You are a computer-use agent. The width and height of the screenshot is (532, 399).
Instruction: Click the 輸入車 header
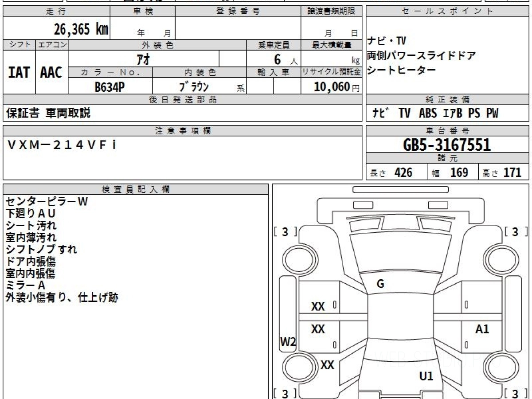(274, 72)
